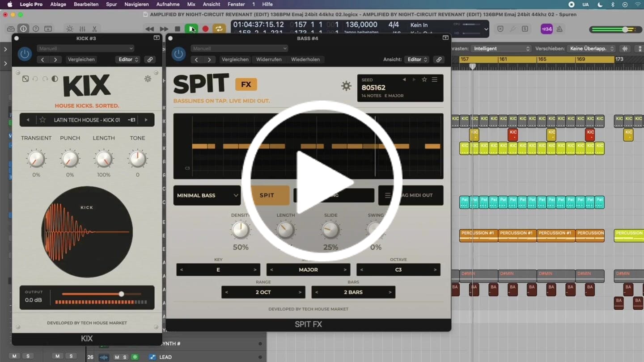The height and width of the screenshot is (362, 644).
Task: Favorite the Latin Tech House kick preset
Action: point(42,120)
